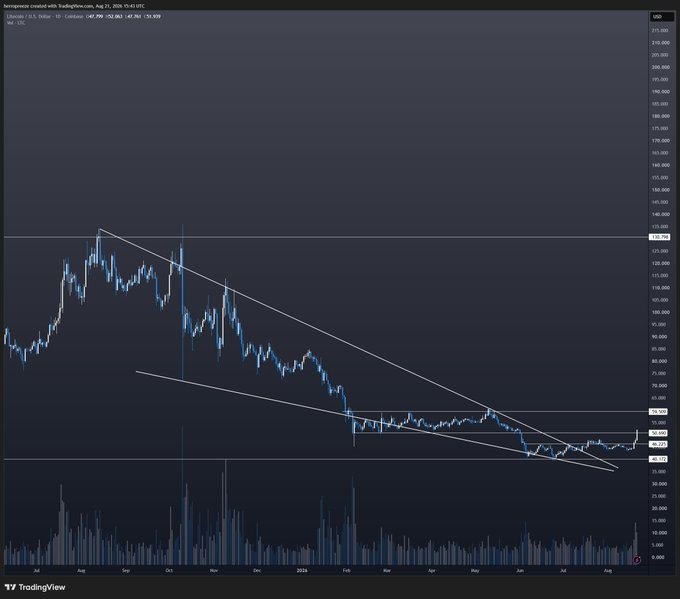Click the Jul label left of Aug on time axis
Viewport: 680px width, 599px height.
click(x=36, y=570)
